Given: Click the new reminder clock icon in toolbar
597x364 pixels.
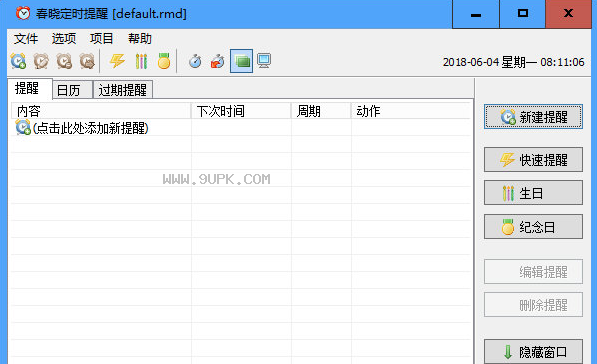Looking at the screenshot, I should point(18,61).
